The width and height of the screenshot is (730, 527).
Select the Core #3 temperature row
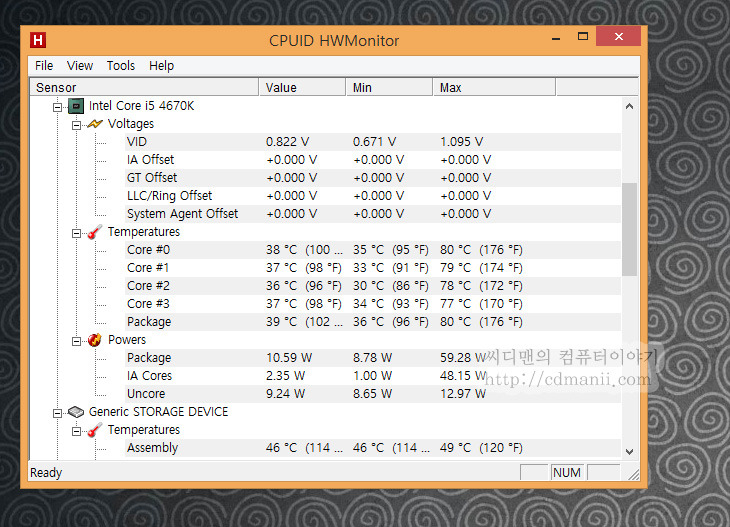373,304
